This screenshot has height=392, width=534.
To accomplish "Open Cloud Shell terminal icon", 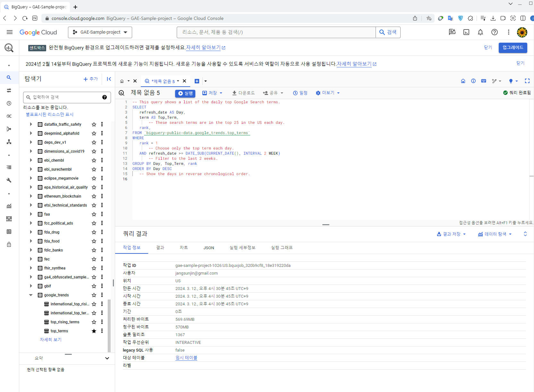I will tap(466, 32).
